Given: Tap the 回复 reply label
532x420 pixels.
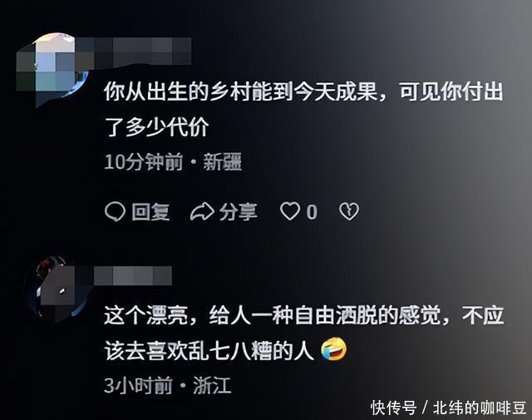Looking at the screenshot, I should 150,211.
